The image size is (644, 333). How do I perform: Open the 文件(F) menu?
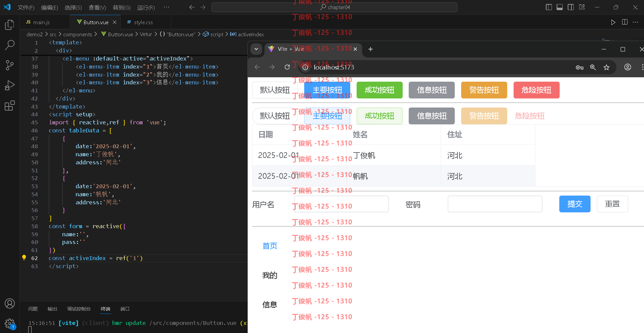point(26,7)
